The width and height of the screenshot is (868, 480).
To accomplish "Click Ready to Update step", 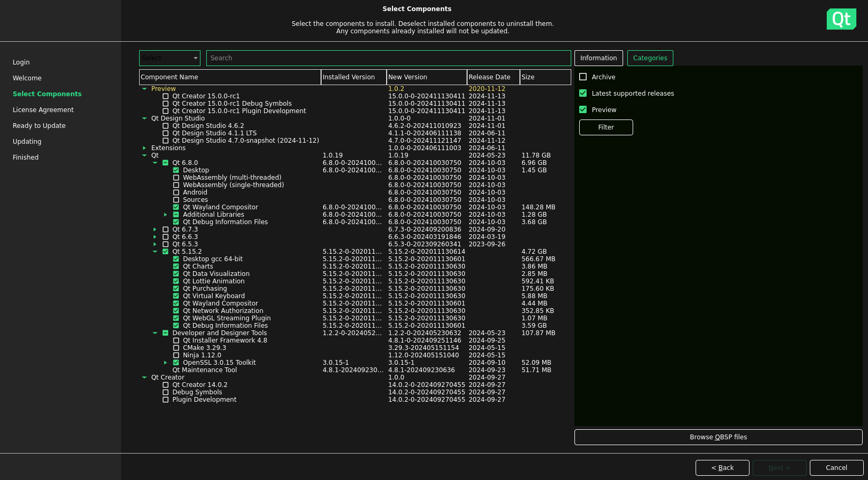I will 39,126.
